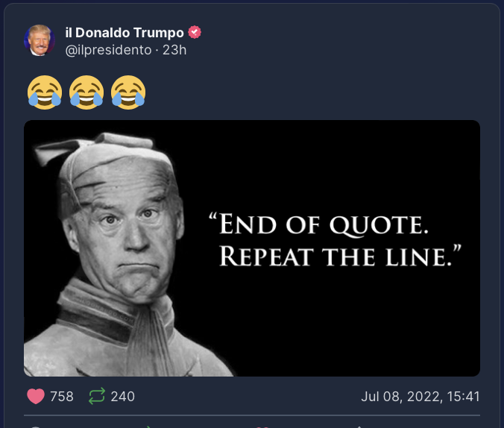Click the cut-off share icon at bottom

click(359, 427)
